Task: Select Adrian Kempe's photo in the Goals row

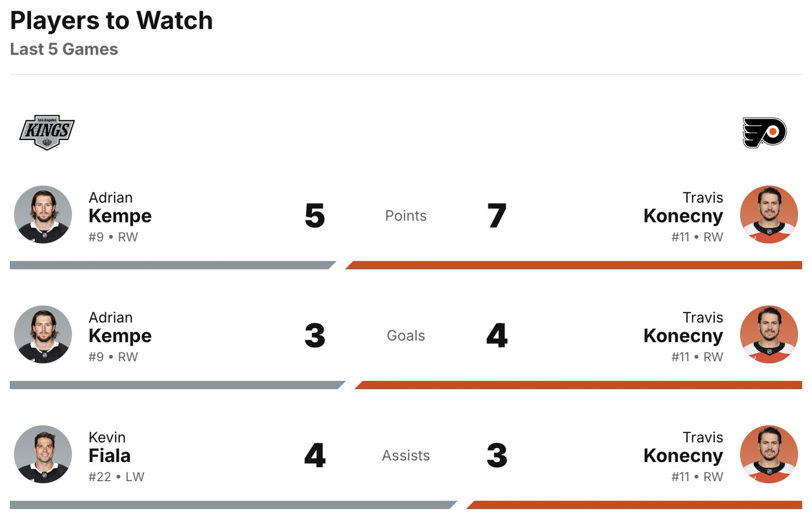Action: pyautogui.click(x=43, y=335)
